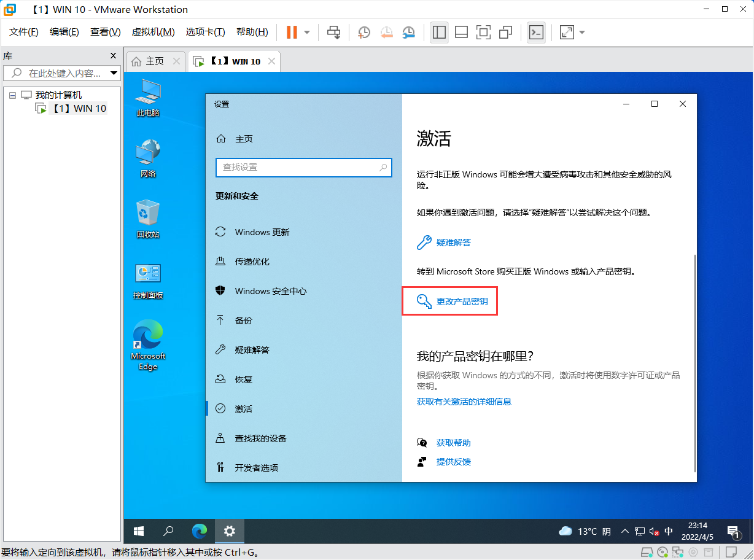Click the VMware status bar hard disk icon
The image size is (754, 560).
click(647, 552)
